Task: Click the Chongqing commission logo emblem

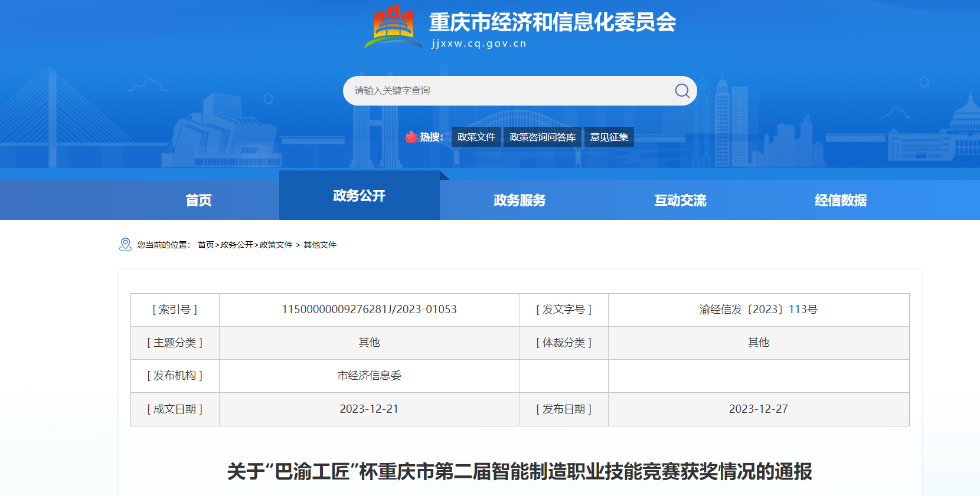Action: (393, 28)
